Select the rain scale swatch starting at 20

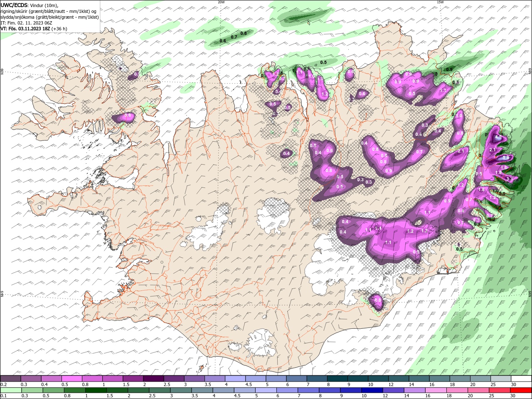click(478, 390)
